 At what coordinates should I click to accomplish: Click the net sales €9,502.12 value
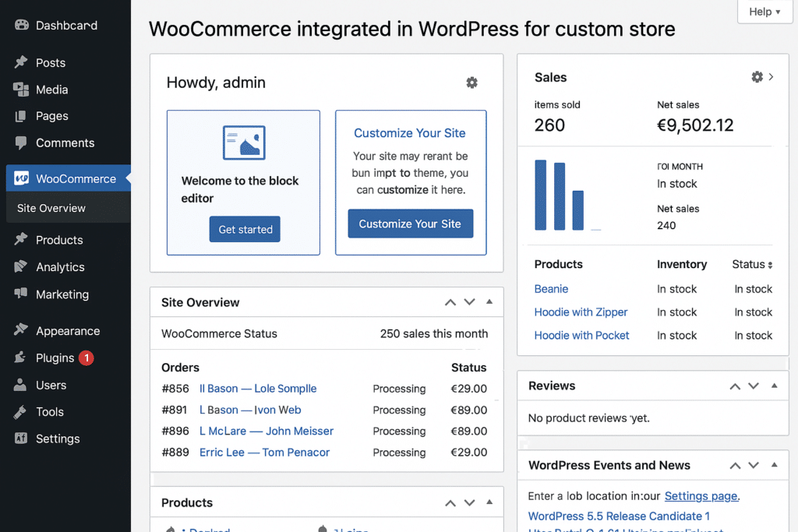pos(695,125)
